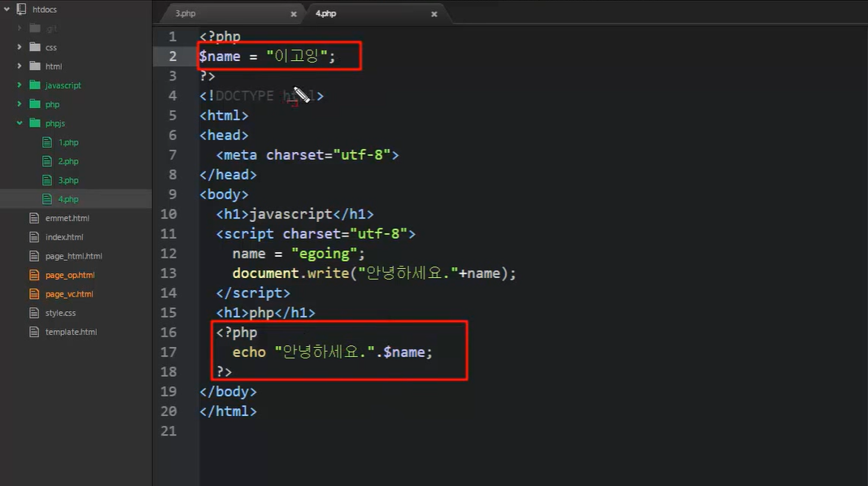
Task: Click line number 13 in gutter
Action: tap(169, 273)
